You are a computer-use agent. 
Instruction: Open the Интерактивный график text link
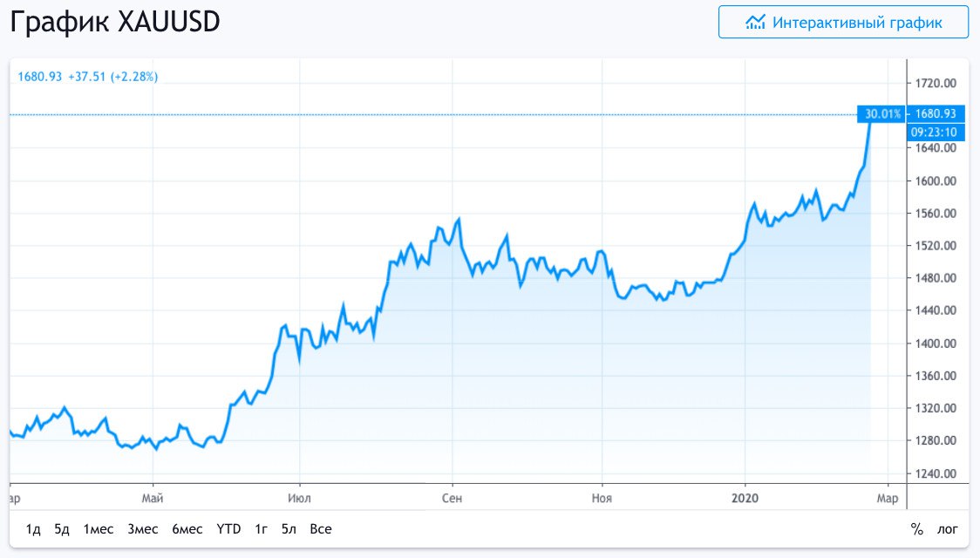tap(857, 23)
